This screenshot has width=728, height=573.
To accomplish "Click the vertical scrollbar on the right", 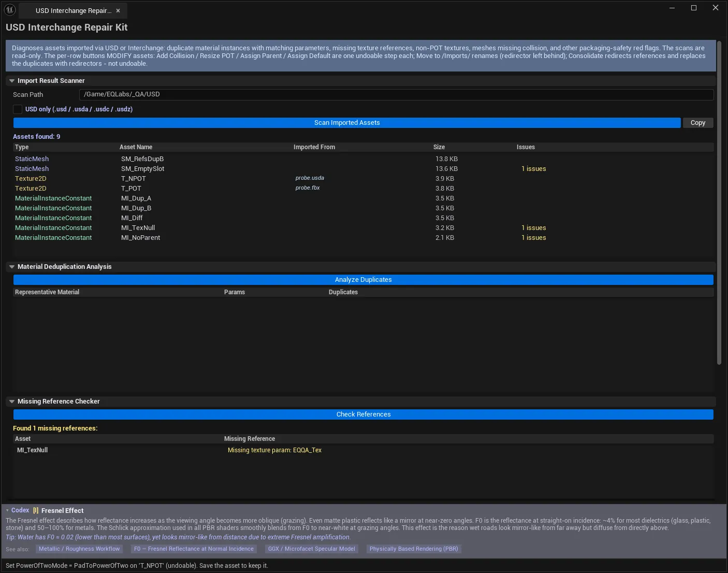I will pos(719,203).
